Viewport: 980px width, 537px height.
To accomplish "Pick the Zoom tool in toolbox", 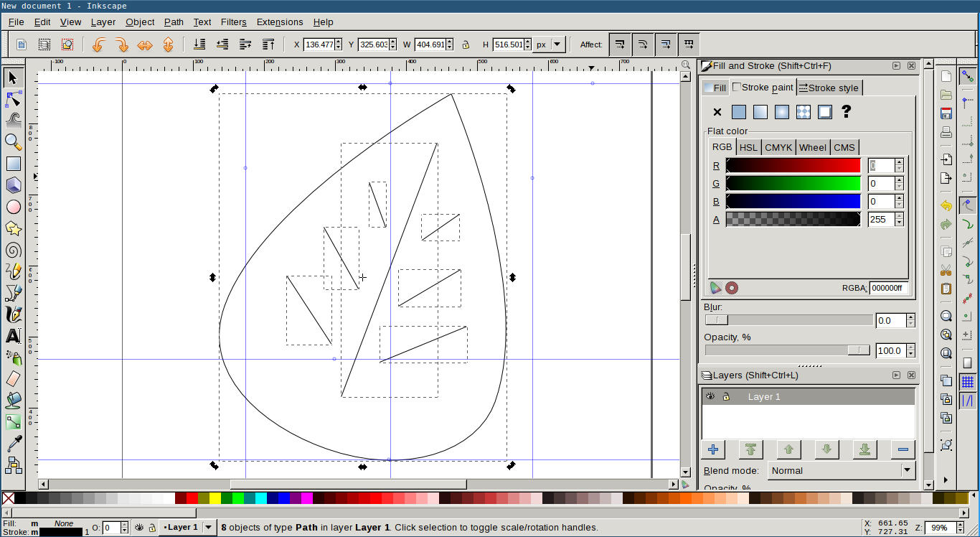I will (13, 141).
